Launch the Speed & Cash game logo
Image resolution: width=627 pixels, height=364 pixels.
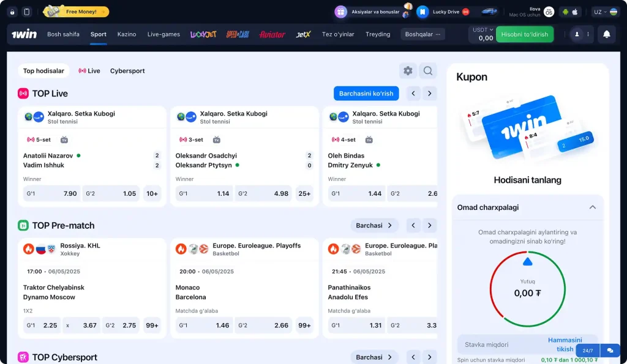238,34
